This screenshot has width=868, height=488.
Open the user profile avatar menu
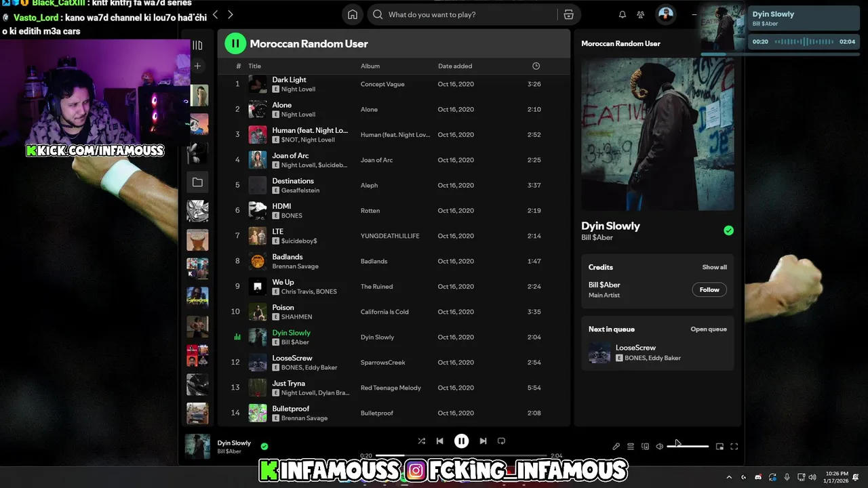coord(666,14)
